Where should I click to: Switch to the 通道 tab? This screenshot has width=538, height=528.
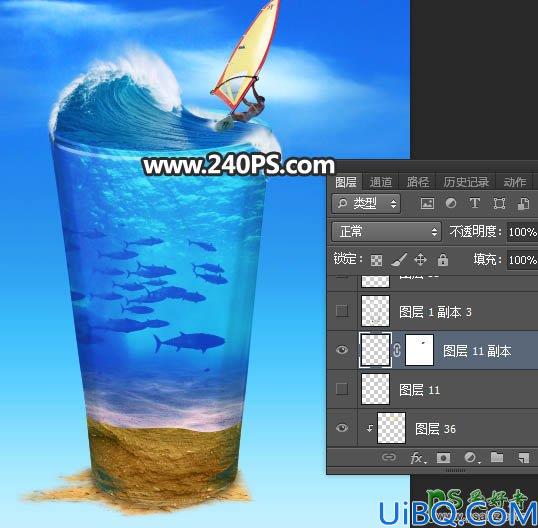(x=381, y=182)
